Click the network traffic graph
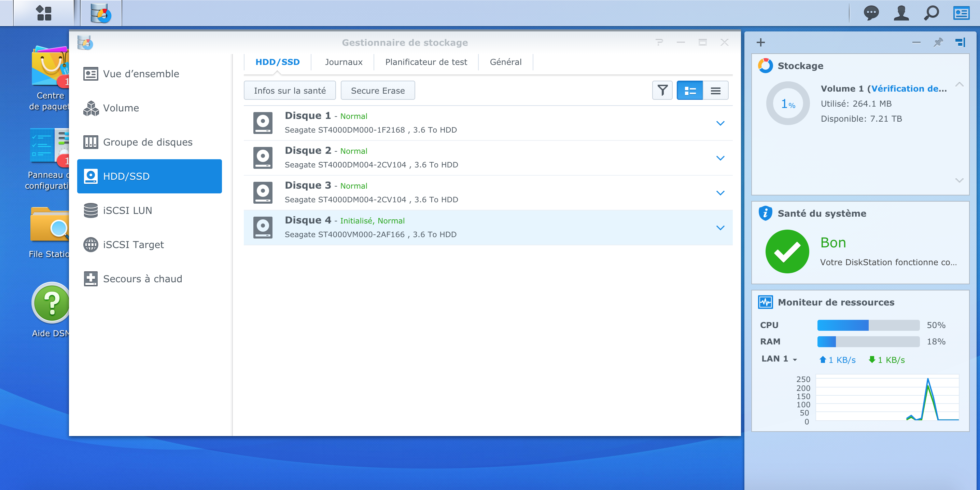The image size is (980, 490). (x=887, y=398)
